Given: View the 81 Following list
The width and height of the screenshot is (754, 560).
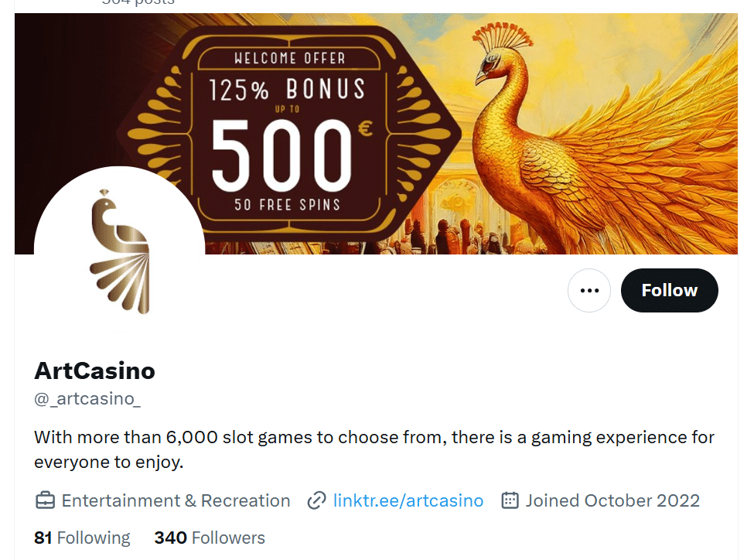Looking at the screenshot, I should [x=81, y=537].
